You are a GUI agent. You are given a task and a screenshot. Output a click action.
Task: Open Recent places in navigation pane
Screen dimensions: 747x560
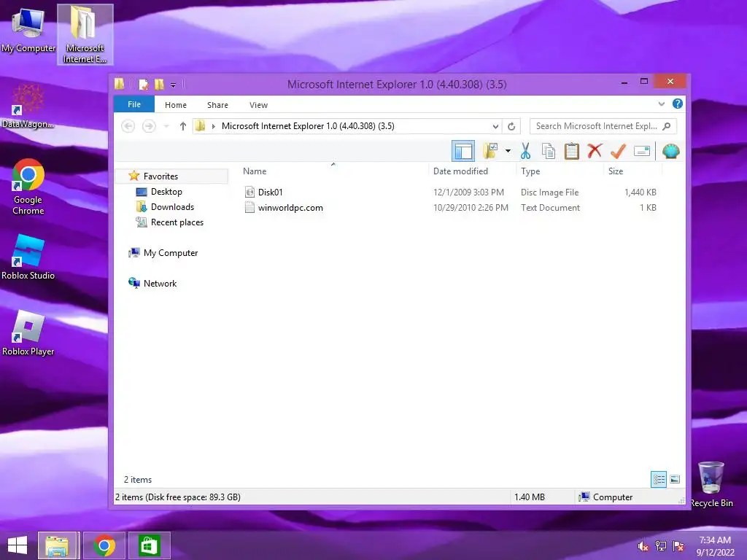[x=177, y=222]
